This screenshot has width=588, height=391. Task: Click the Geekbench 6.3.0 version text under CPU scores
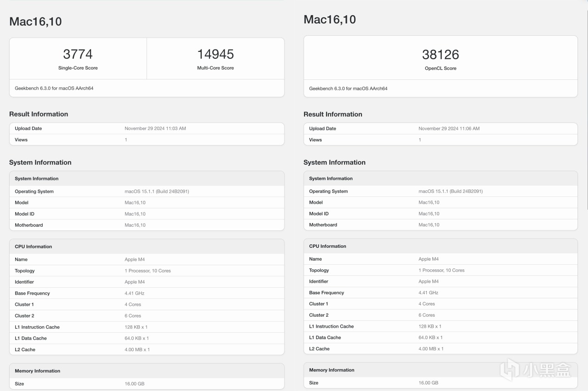pos(54,88)
